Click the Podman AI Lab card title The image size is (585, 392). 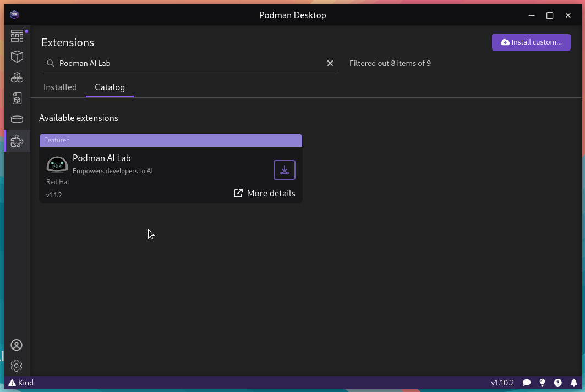click(101, 158)
